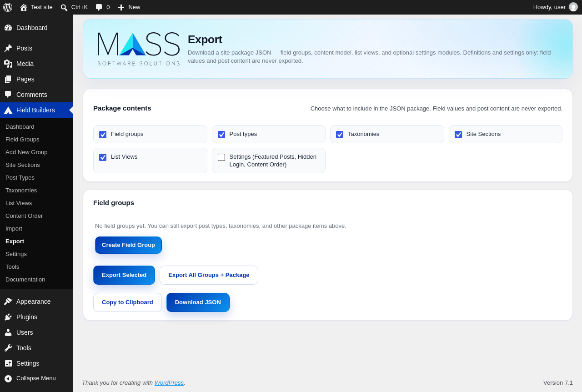The height and width of the screenshot is (392, 582).
Task: Click Export All Groups + Package
Action: pos(209,275)
